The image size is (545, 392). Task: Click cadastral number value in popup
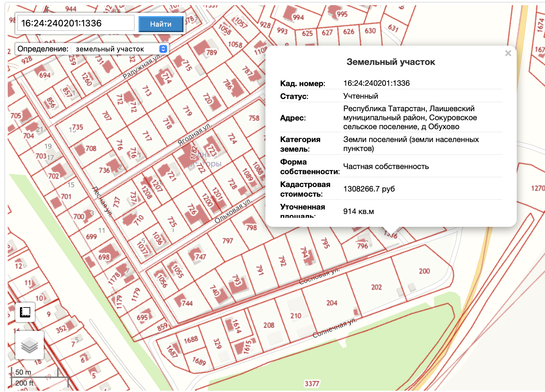click(376, 83)
